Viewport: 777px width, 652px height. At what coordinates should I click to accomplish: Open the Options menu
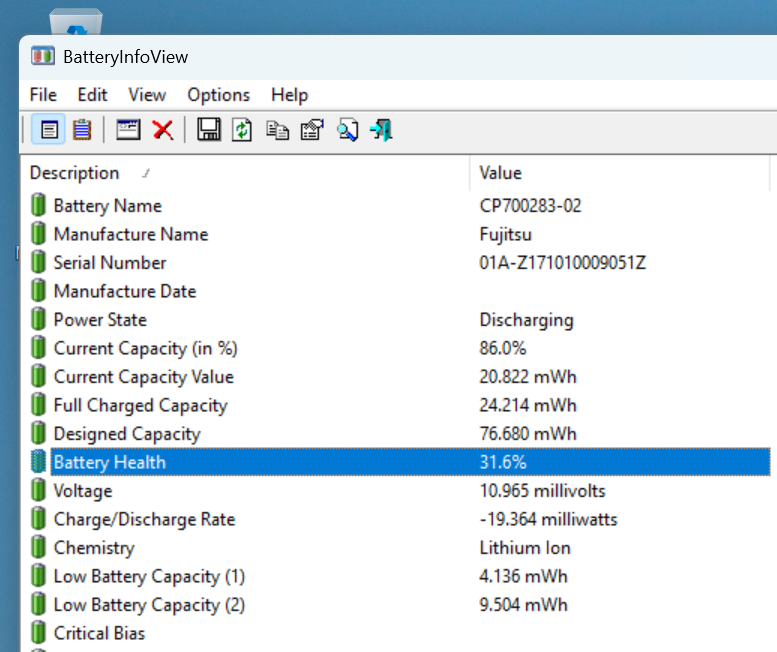[x=219, y=95]
